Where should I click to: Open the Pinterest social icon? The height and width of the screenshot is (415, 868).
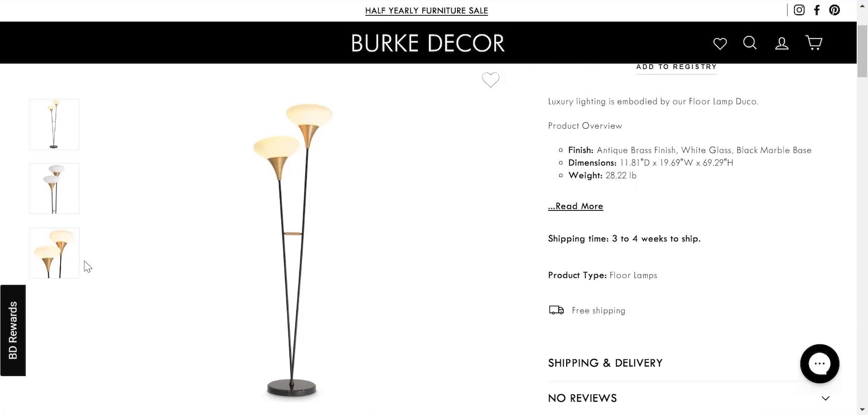[834, 10]
